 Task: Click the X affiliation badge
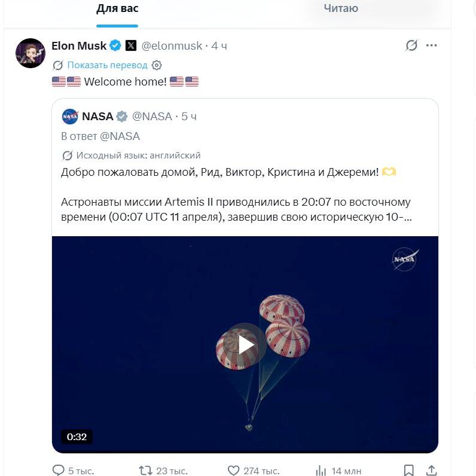tap(131, 45)
